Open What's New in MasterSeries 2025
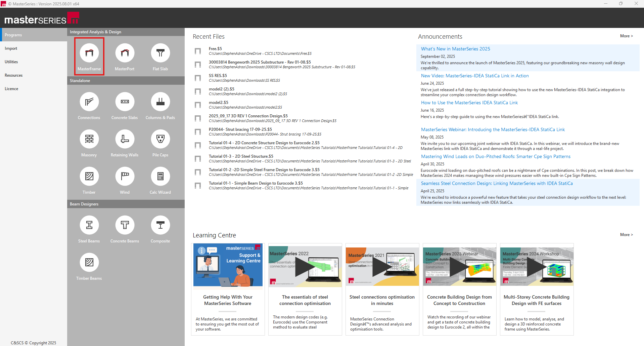 coord(455,49)
